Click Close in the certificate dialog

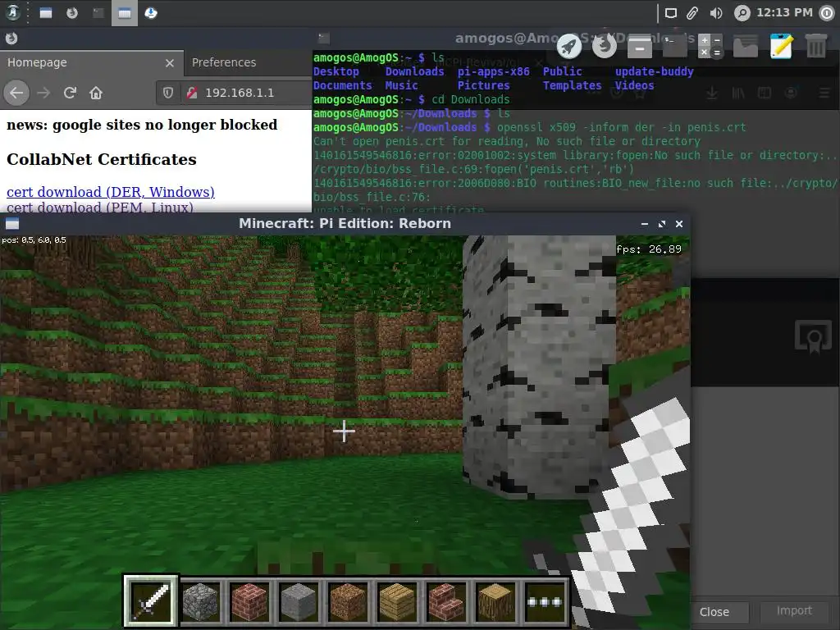pyautogui.click(x=714, y=611)
